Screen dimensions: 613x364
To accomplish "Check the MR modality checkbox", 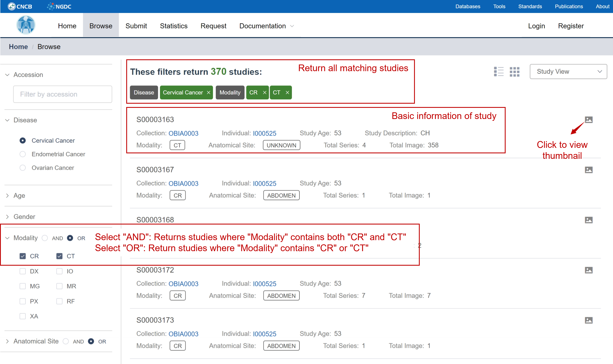I will pos(59,286).
